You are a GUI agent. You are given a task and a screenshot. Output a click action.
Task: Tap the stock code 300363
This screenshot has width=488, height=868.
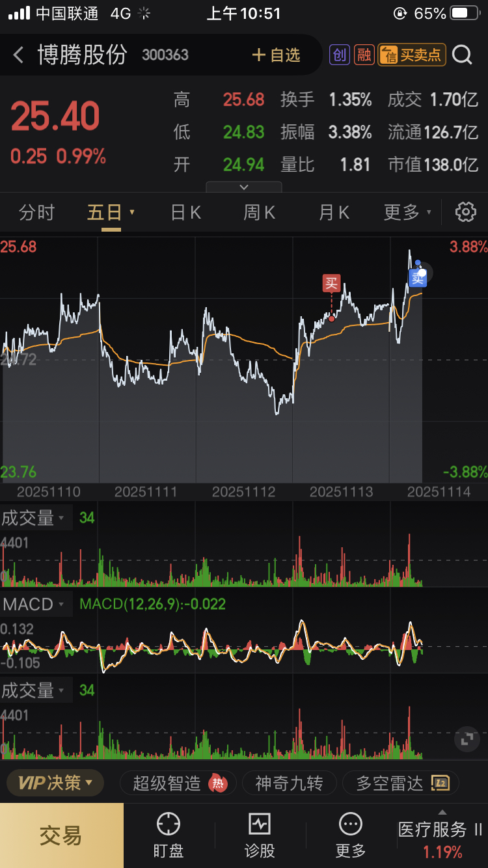point(165,55)
